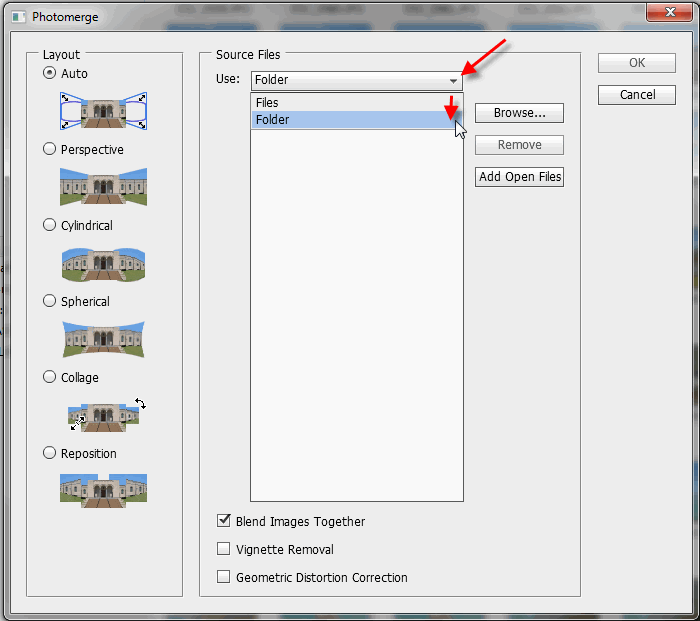The image size is (700, 621).
Task: Uncheck Blend Images Together
Action: 224,521
